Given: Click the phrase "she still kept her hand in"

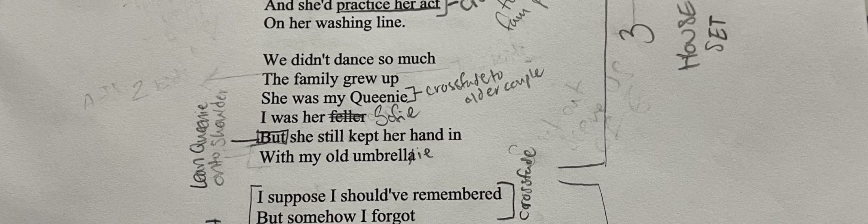Looking at the screenshot, I should click(x=376, y=136).
